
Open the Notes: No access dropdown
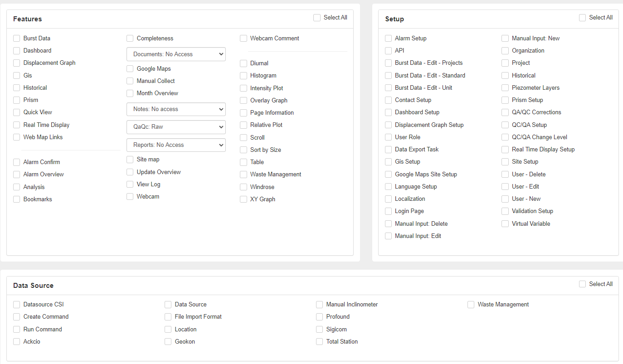point(176,109)
